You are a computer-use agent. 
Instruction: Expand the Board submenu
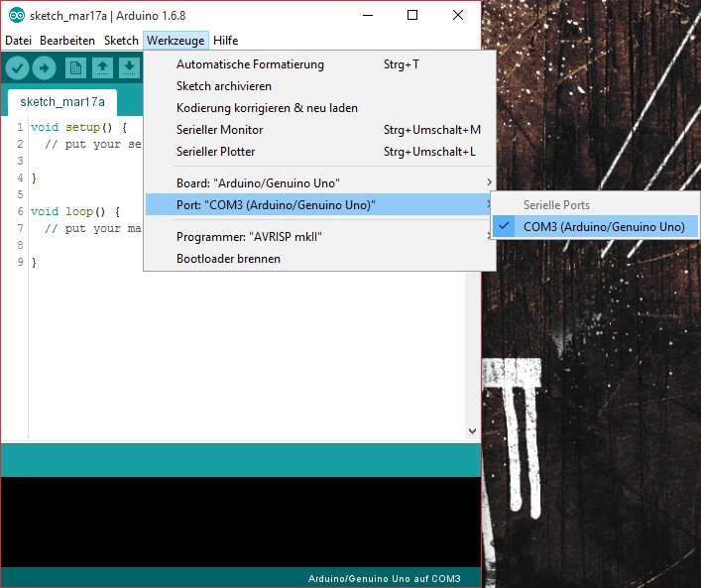pos(320,183)
